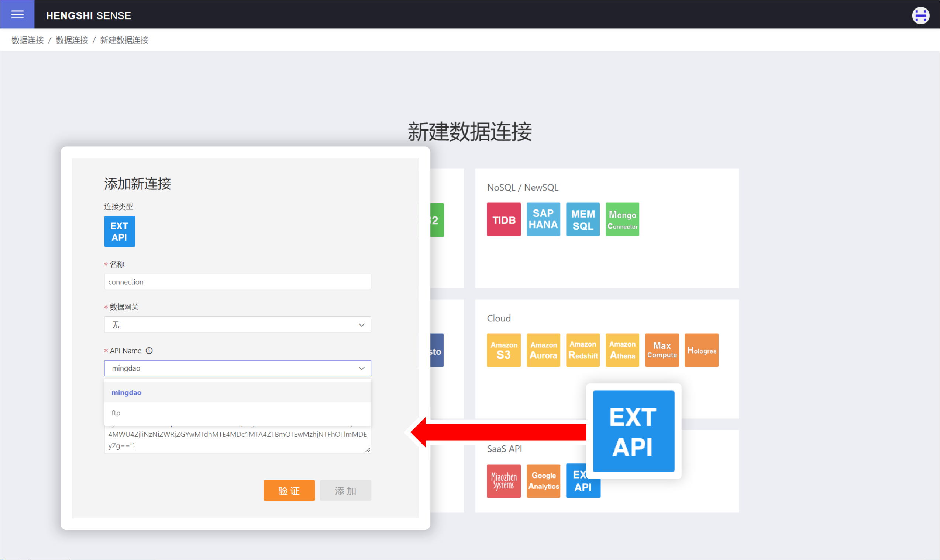Image resolution: width=940 pixels, height=560 pixels.
Task: Enable Amazon Aurora connection type
Action: 544,350
